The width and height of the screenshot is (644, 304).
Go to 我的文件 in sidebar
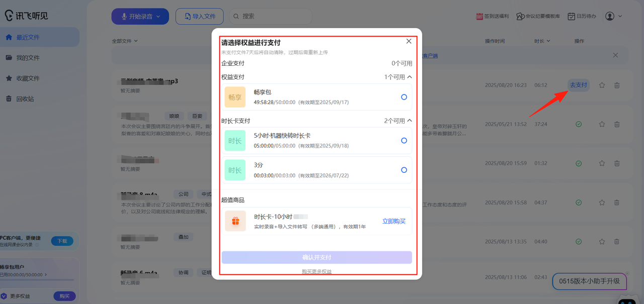click(28, 58)
